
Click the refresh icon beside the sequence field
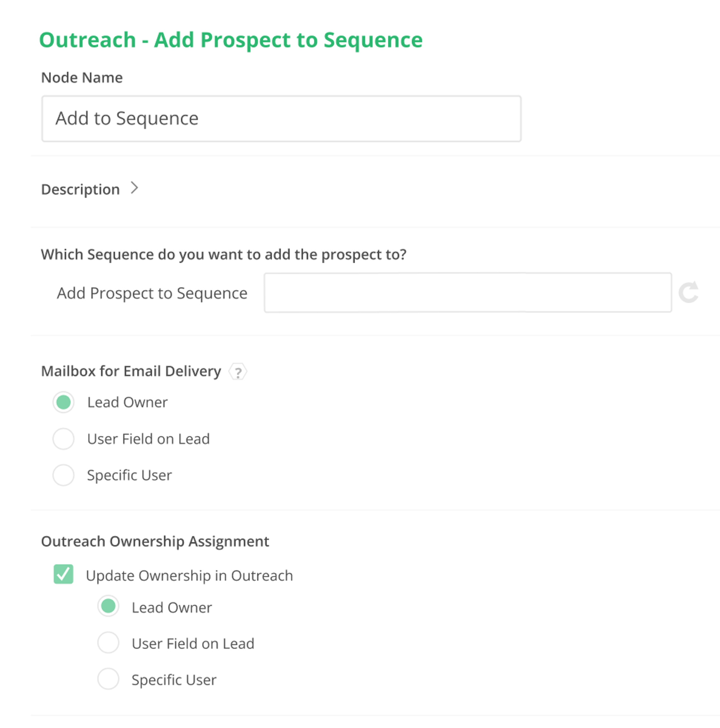point(690,293)
